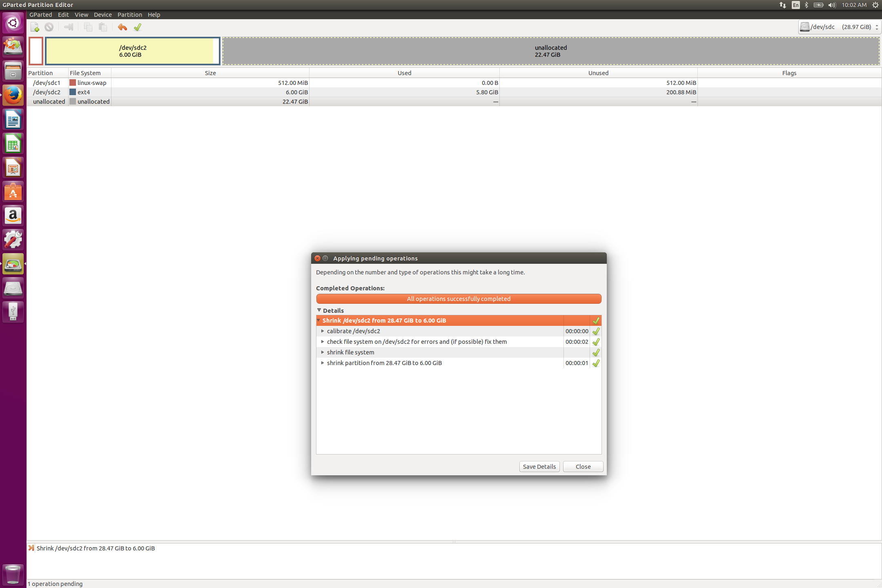
Task: Select the /dev/sdc1 partition row
Action: [47, 83]
